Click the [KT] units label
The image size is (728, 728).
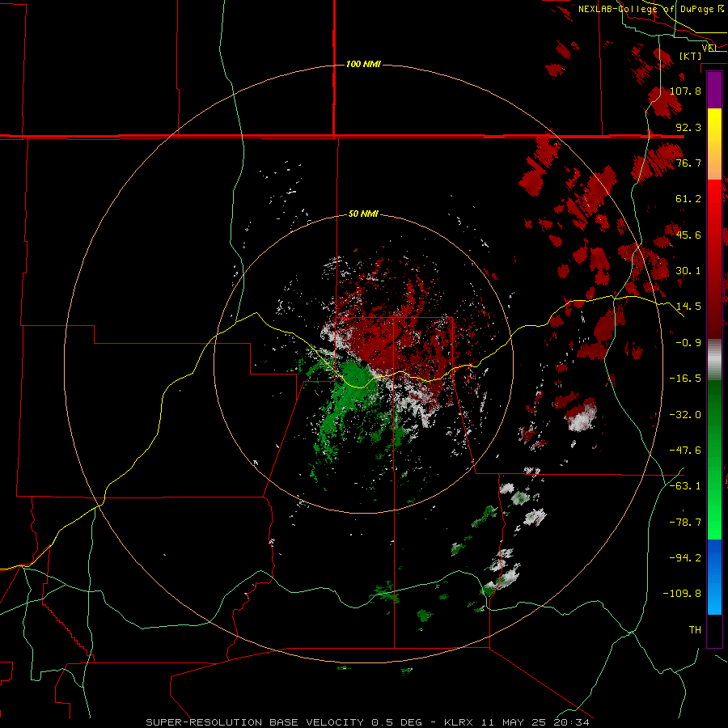click(x=690, y=56)
